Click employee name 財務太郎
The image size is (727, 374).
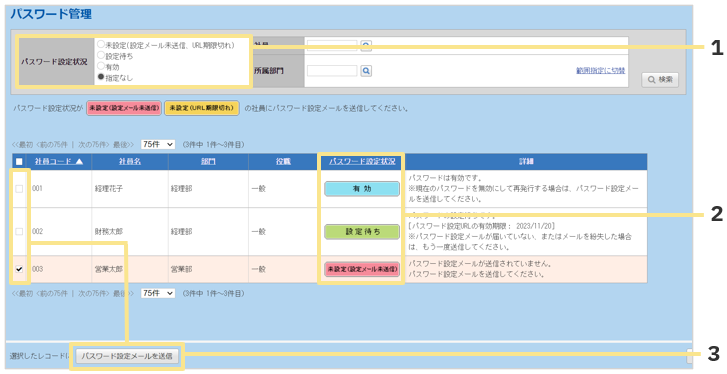pyautogui.click(x=109, y=231)
